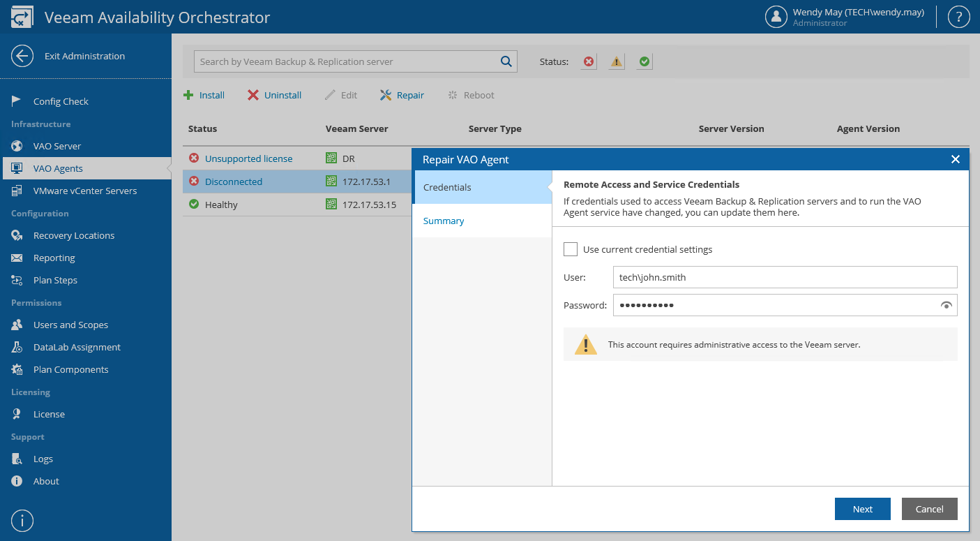Open Config Check page
980x541 pixels.
tap(61, 101)
